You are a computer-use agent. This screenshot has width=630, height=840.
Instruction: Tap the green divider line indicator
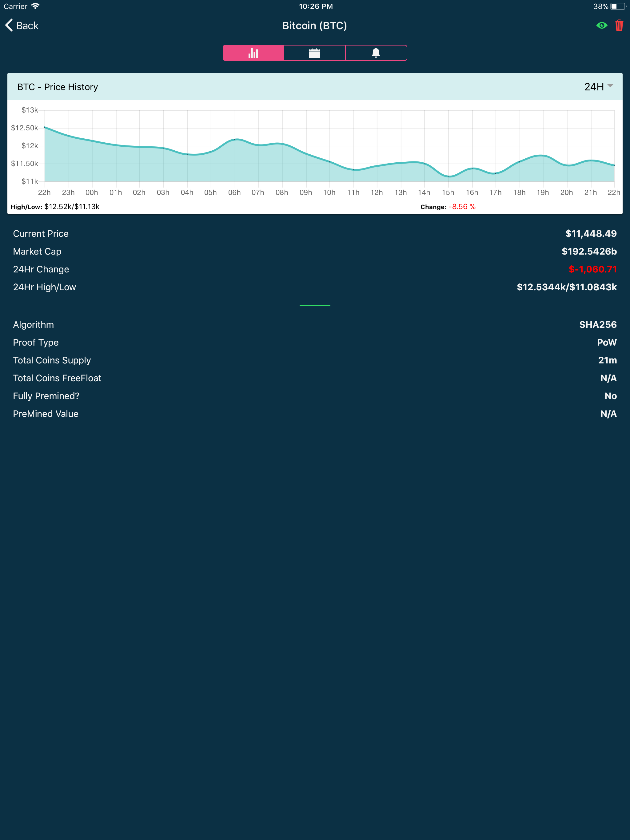(315, 305)
